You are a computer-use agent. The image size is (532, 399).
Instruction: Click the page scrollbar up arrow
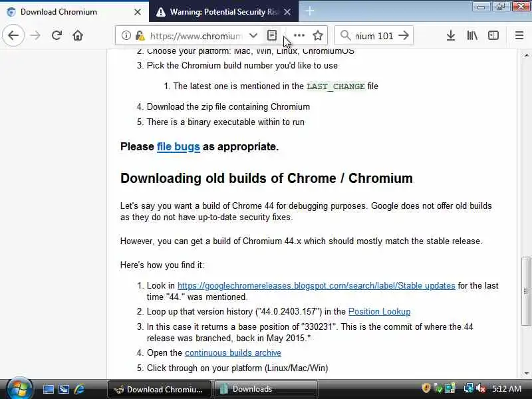tap(526, 55)
